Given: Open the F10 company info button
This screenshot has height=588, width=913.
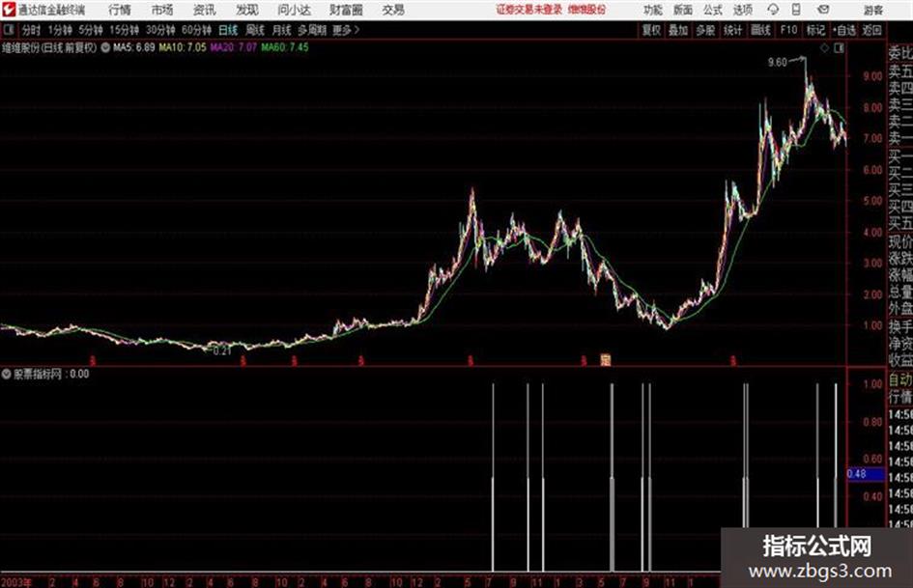Looking at the screenshot, I should pyautogui.click(x=789, y=30).
